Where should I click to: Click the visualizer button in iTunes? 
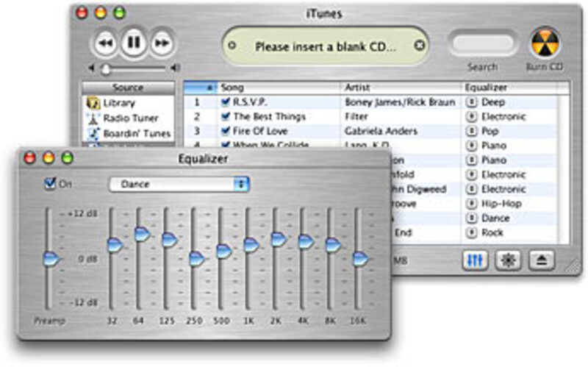click(508, 260)
